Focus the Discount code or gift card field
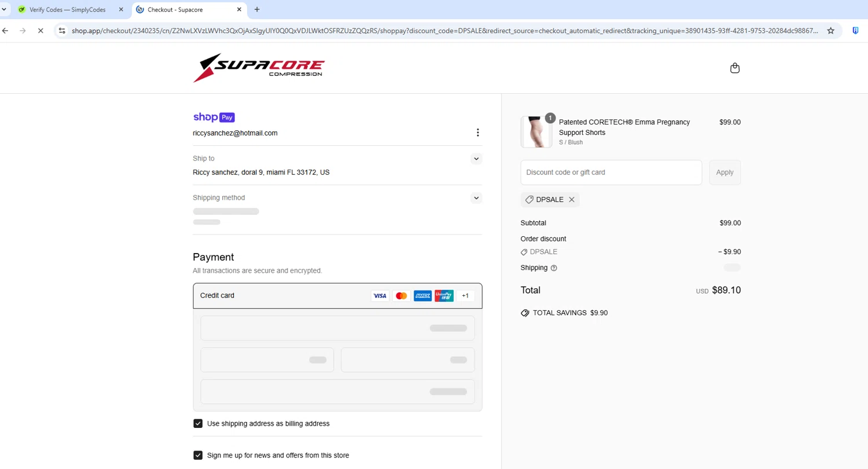The image size is (868, 469). [611, 173]
